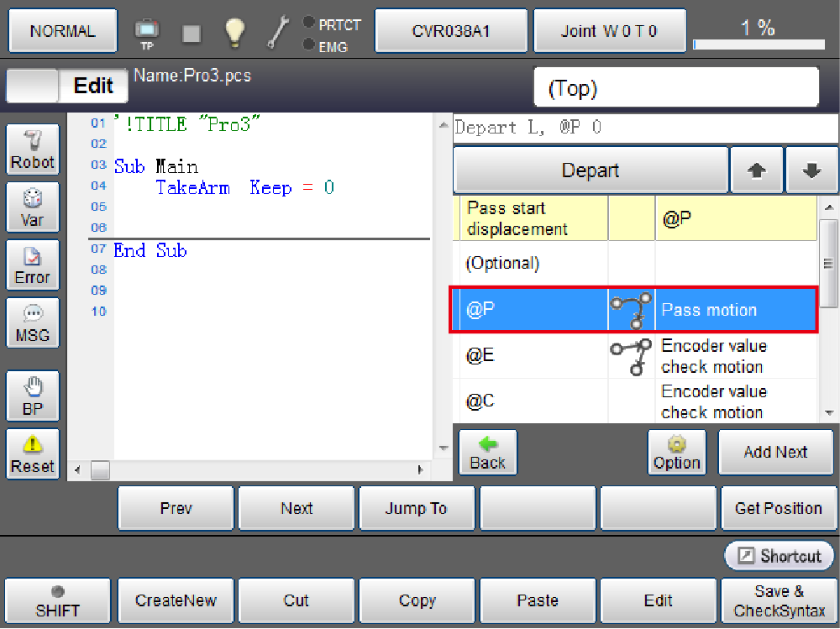Screen dimensions: 840x629
Task: Open the MSG messages panel
Action: tap(33, 322)
